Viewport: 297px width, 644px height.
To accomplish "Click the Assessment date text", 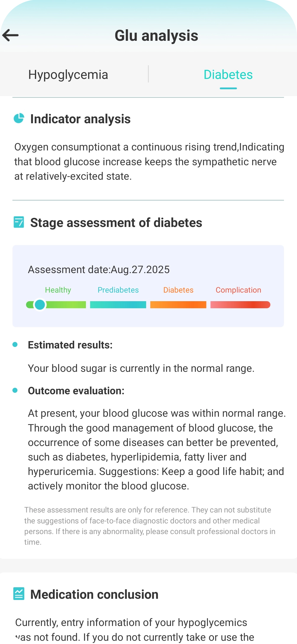I will 99,270.
